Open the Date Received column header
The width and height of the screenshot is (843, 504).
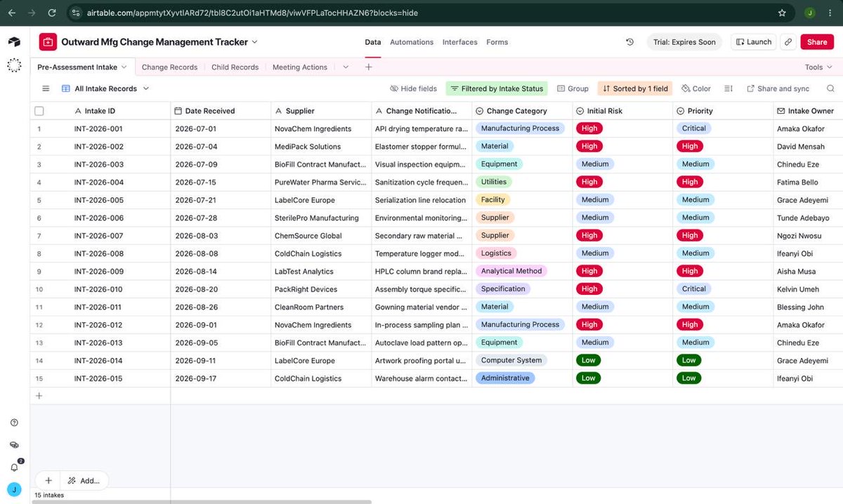pos(221,111)
